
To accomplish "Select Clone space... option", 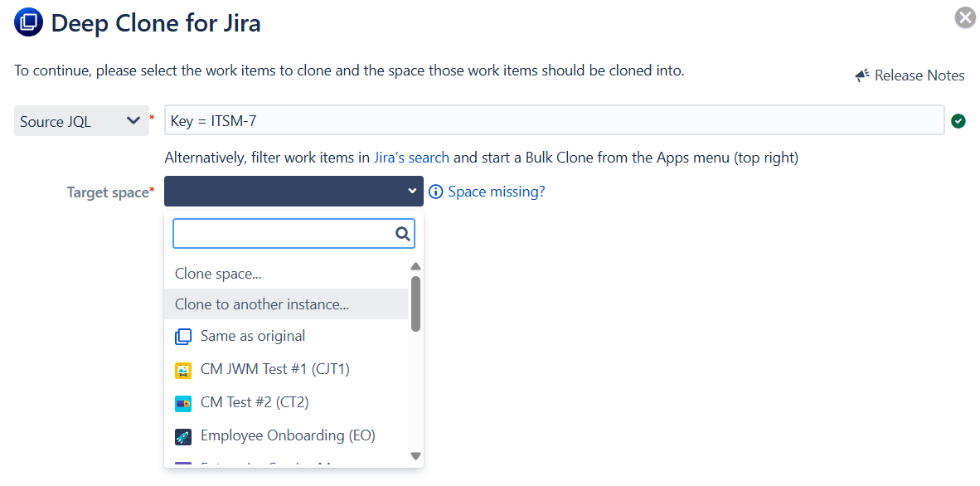I will 218,274.
